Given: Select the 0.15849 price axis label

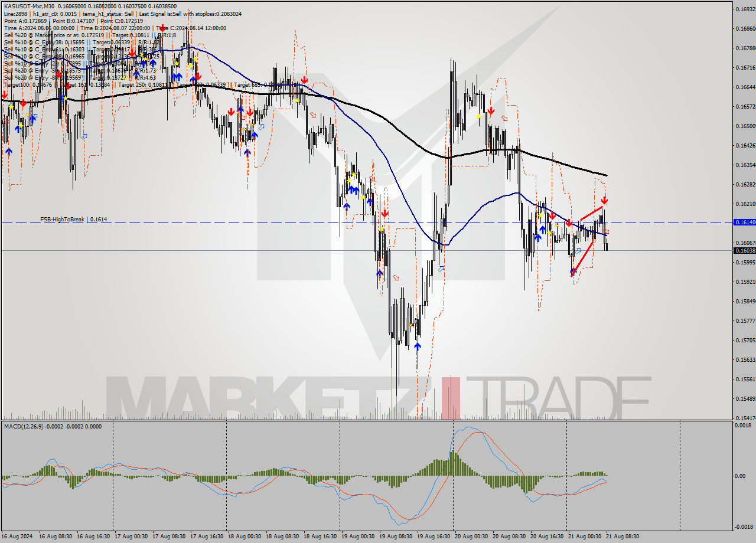Looking at the screenshot, I should pos(745,301).
